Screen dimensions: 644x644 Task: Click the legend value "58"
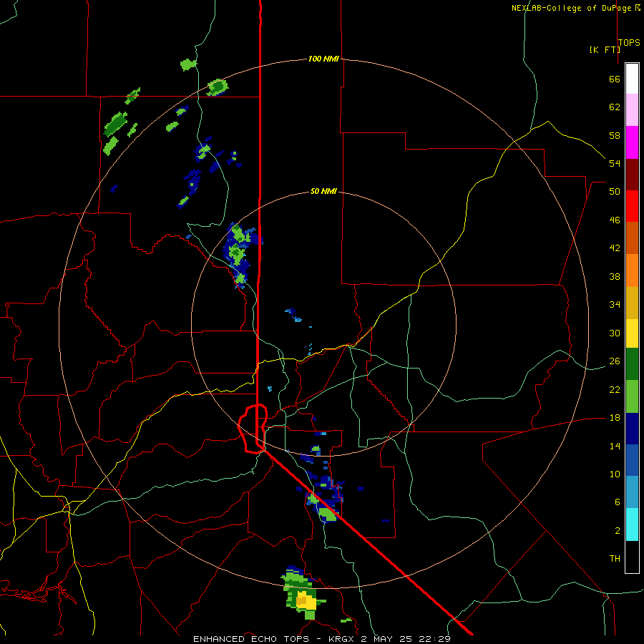(x=615, y=135)
